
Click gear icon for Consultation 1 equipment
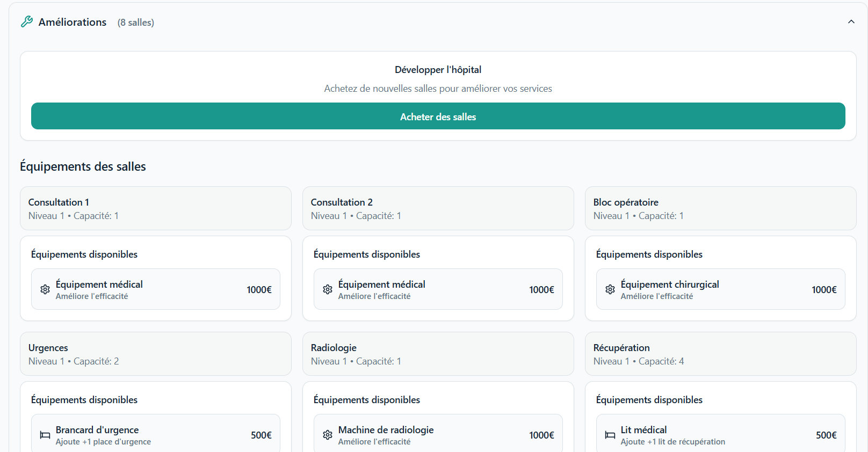tap(45, 289)
